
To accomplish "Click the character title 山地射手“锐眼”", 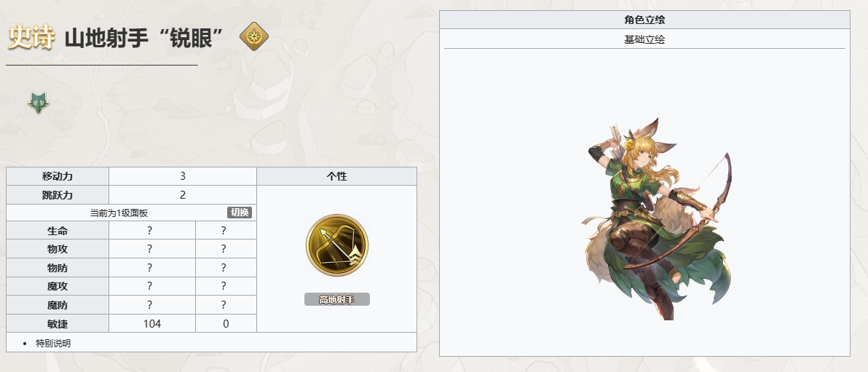I will coord(144,38).
